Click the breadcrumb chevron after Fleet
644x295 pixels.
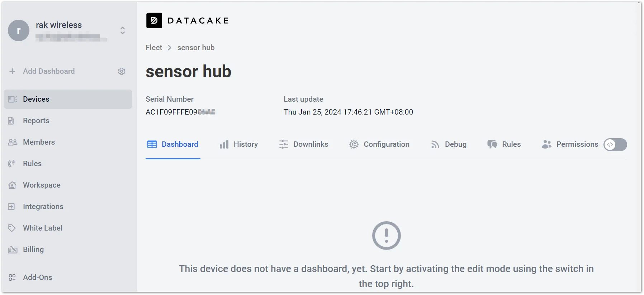click(x=170, y=48)
